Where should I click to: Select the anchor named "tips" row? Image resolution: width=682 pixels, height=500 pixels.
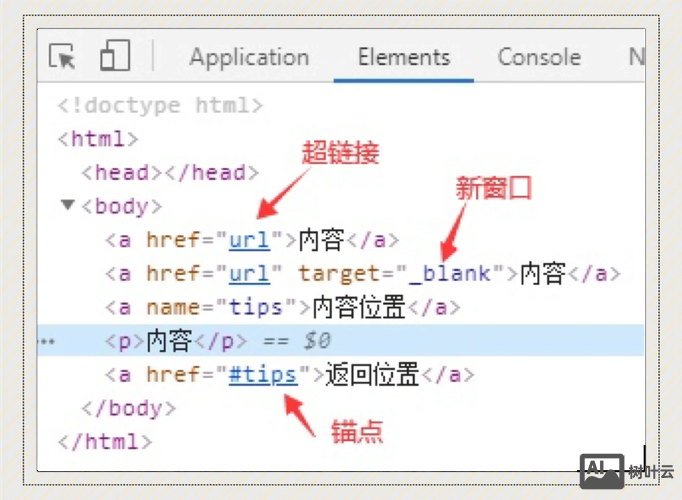tap(282, 308)
